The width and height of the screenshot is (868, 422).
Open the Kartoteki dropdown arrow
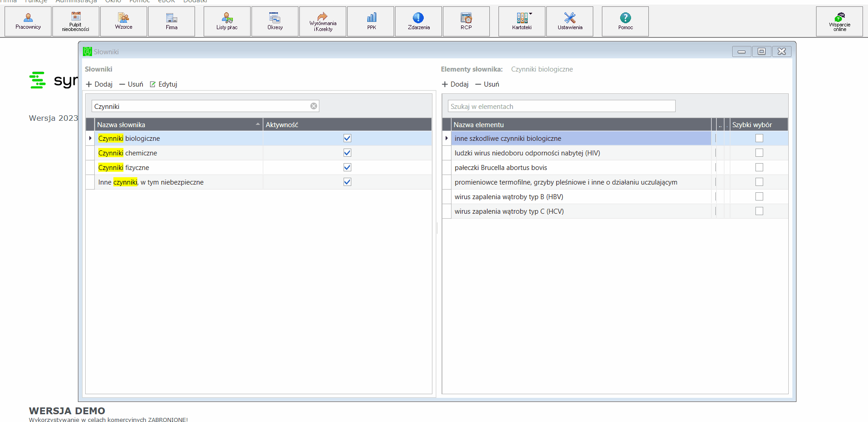(x=531, y=14)
